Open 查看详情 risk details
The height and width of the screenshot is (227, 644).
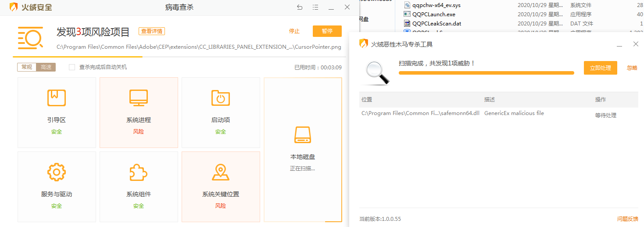click(x=152, y=31)
